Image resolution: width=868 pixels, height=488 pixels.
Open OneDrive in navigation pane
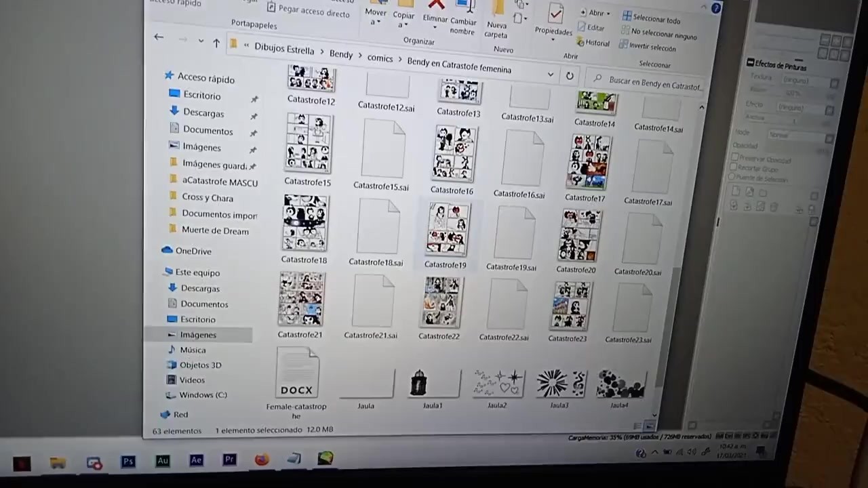(x=193, y=251)
